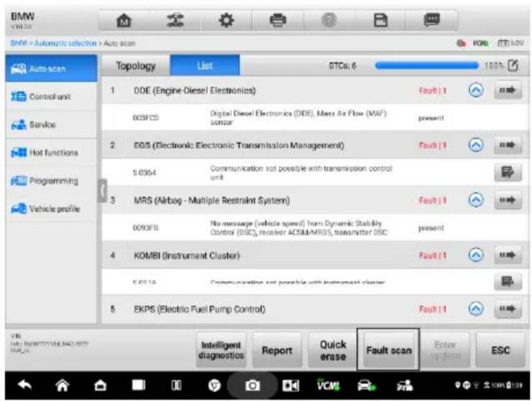Click the Report button

pyautogui.click(x=277, y=350)
